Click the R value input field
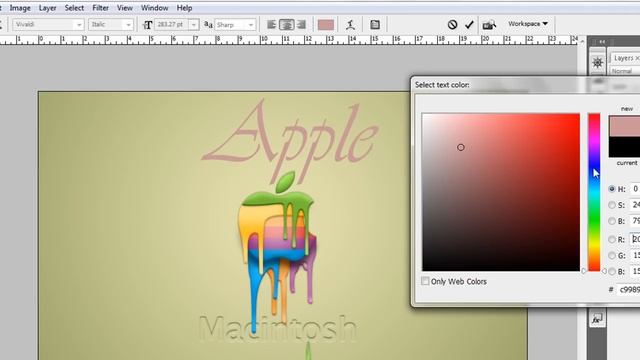 click(635, 239)
